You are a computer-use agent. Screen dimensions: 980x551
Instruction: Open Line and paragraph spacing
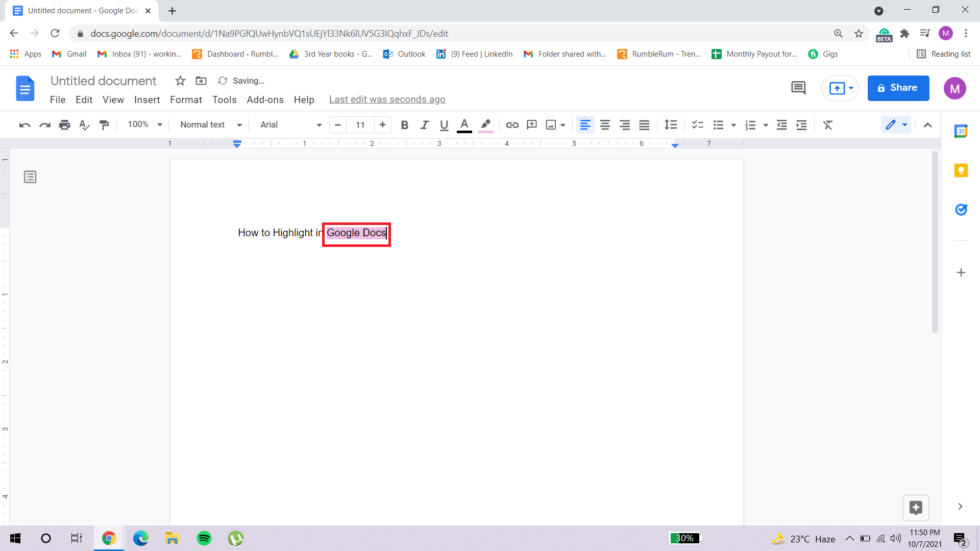tap(671, 125)
